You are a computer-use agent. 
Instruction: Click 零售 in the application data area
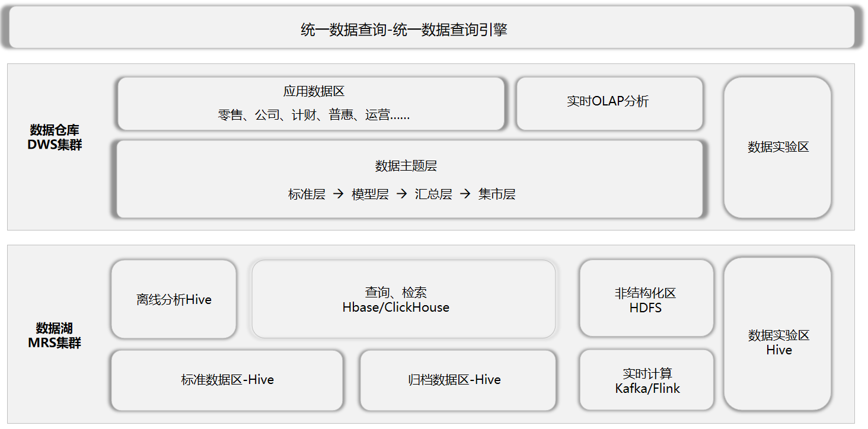[x=231, y=116]
